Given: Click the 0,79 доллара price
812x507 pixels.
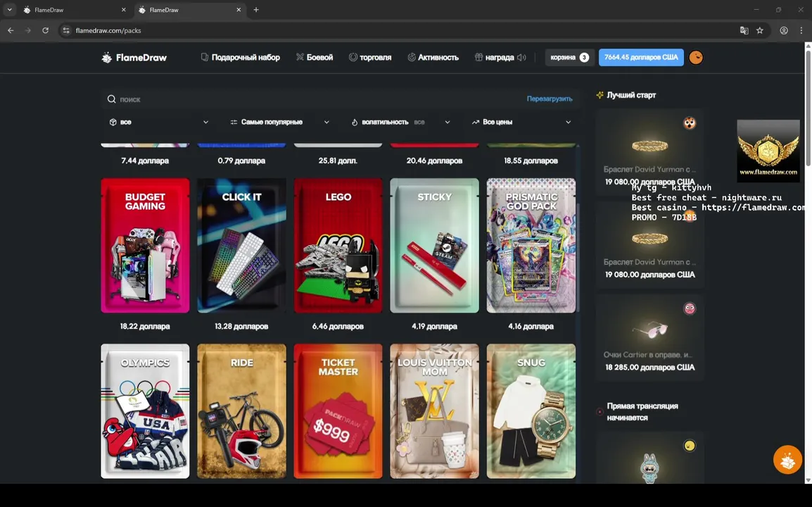Looking at the screenshot, I should point(241,161).
